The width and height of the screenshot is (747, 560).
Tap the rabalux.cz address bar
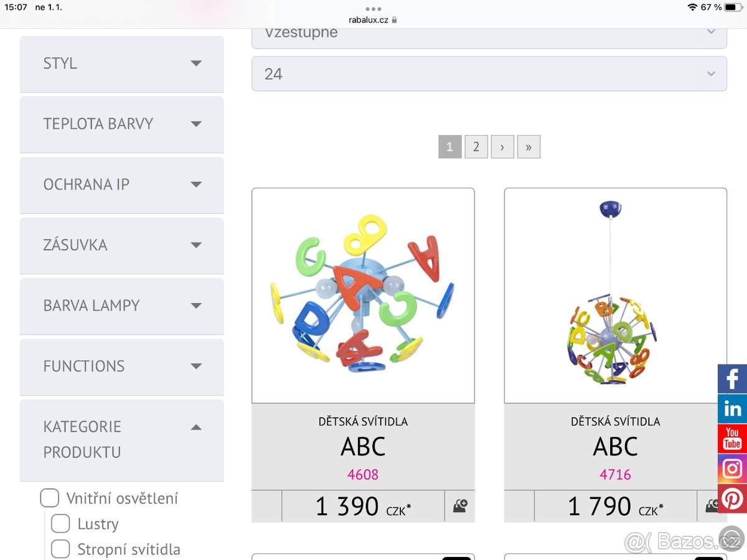point(374,20)
